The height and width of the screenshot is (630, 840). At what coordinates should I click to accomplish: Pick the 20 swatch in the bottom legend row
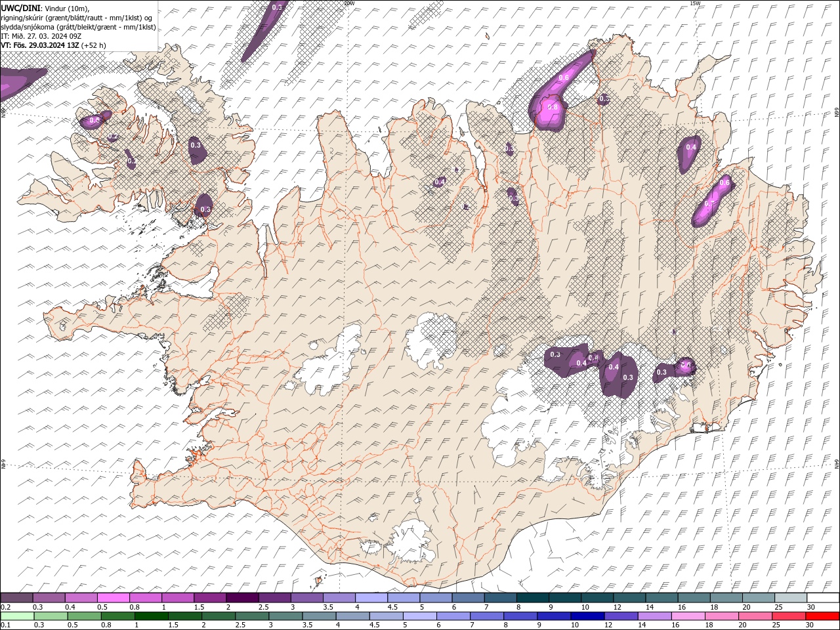(754, 616)
